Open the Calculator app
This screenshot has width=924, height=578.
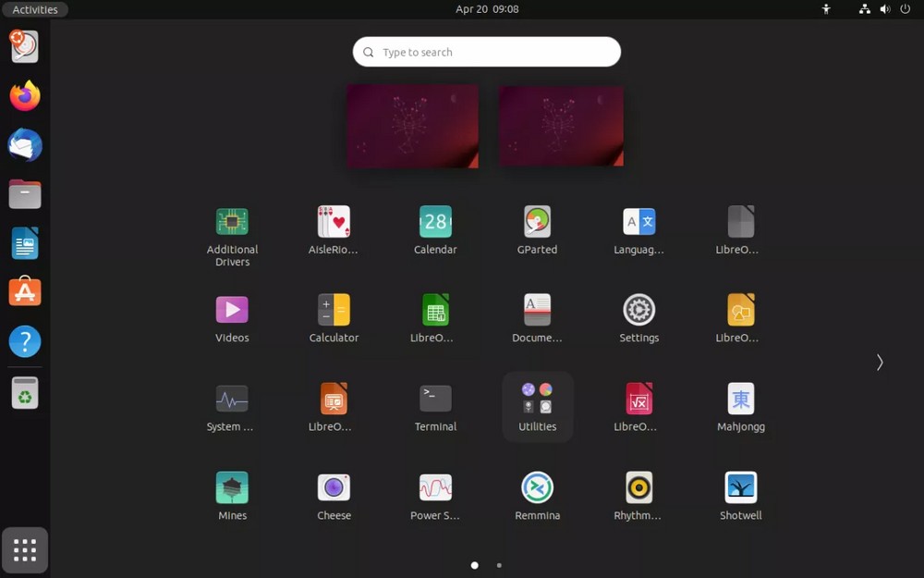pyautogui.click(x=334, y=311)
